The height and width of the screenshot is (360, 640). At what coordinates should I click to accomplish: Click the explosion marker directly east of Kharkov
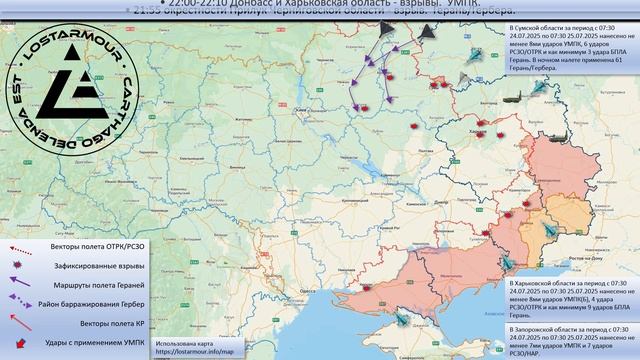(500, 135)
